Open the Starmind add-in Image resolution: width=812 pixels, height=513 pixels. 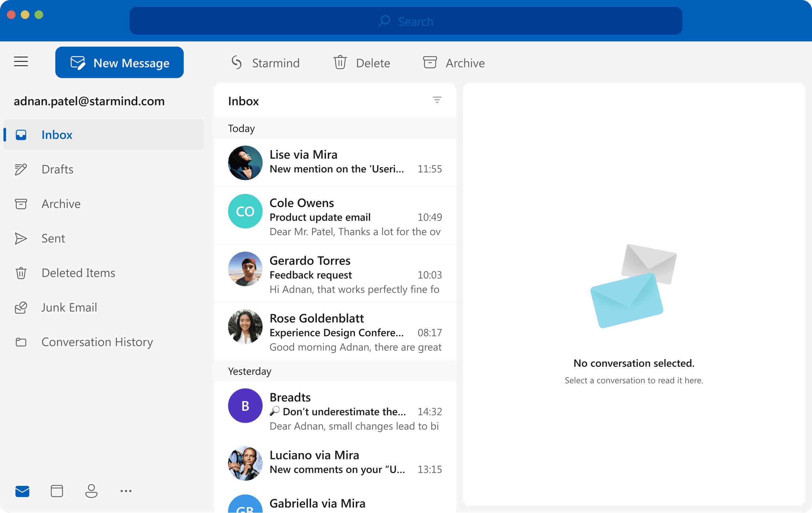coord(266,63)
